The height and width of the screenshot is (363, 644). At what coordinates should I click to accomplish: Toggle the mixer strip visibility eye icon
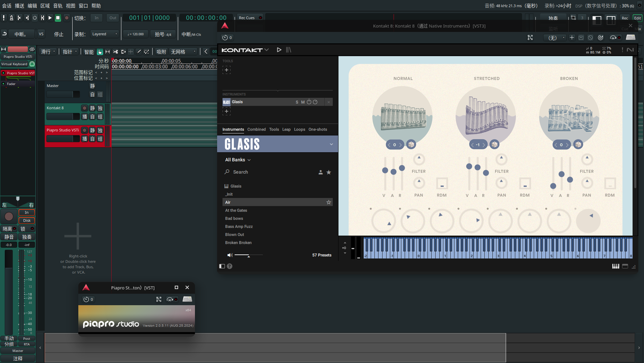coord(32,49)
